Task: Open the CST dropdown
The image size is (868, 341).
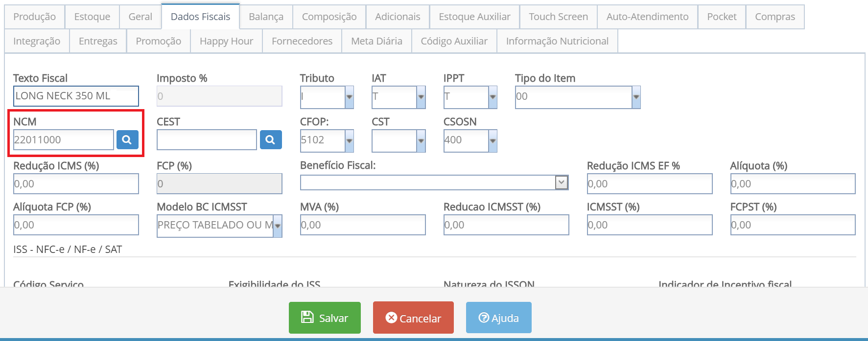Action: point(421,141)
